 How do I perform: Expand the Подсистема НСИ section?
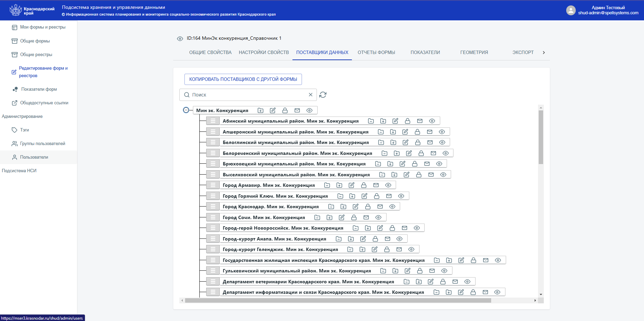(x=19, y=171)
